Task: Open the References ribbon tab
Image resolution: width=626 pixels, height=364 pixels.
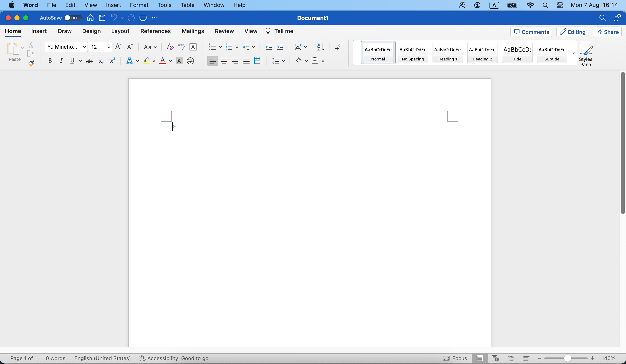Action: tap(155, 31)
